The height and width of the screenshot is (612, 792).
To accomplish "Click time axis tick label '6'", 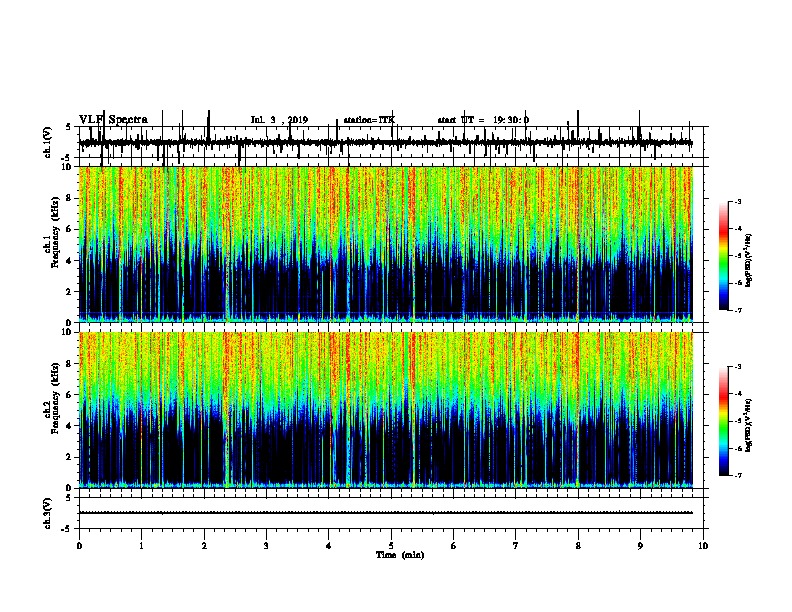I will [454, 546].
